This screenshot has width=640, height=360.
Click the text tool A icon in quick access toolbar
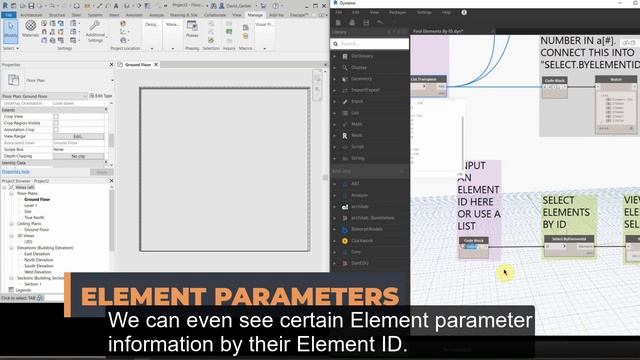point(116,6)
